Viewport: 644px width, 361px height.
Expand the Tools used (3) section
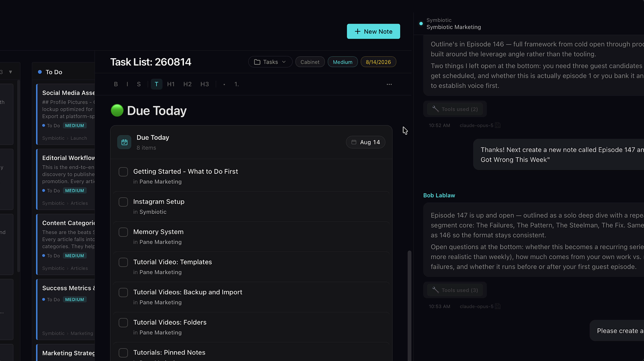pos(455,290)
